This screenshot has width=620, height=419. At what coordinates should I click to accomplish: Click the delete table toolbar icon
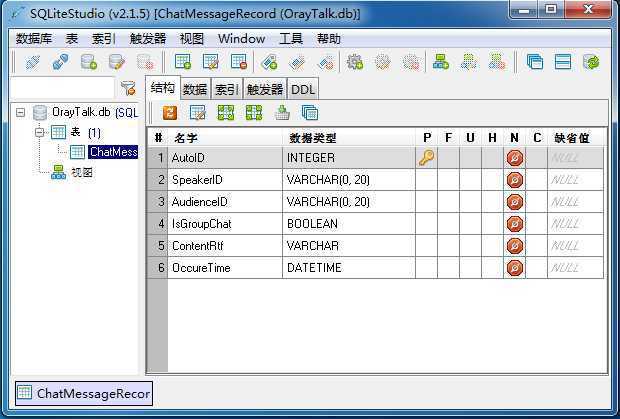click(x=239, y=62)
